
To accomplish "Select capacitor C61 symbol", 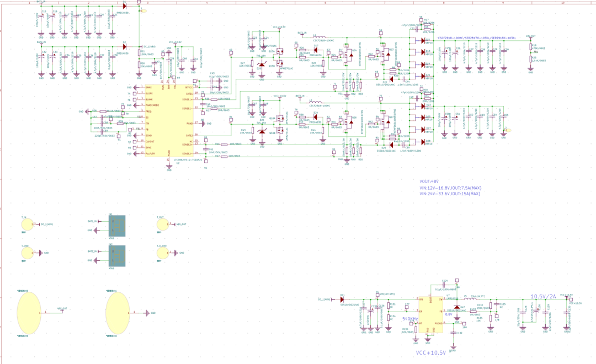I will [206, 149].
